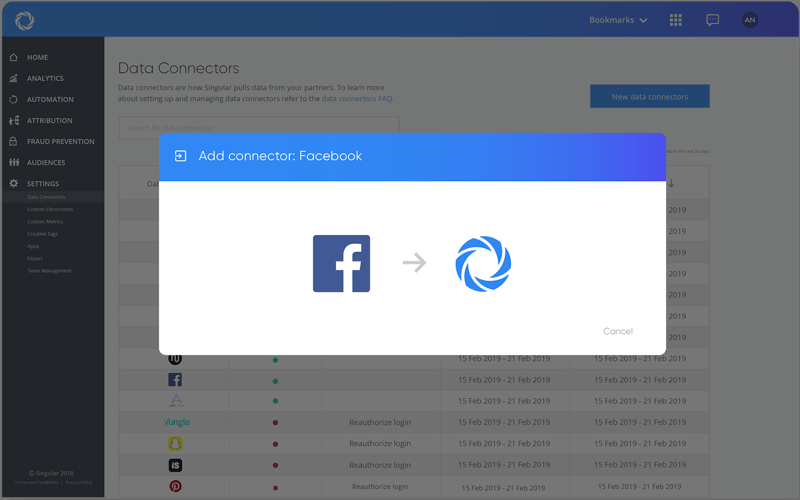Click the last date range in Snapchat row
Image resolution: width=800 pixels, height=500 pixels.
click(x=640, y=443)
